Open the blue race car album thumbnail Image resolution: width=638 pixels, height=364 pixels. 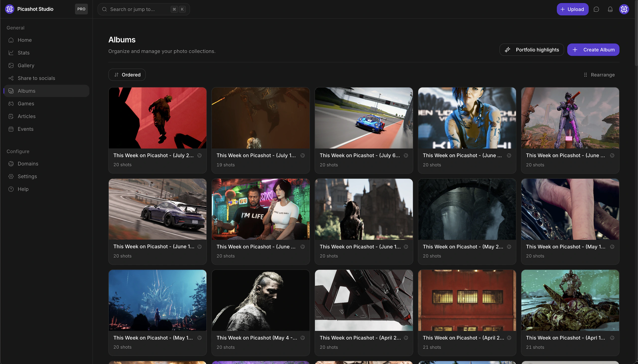pos(364,118)
